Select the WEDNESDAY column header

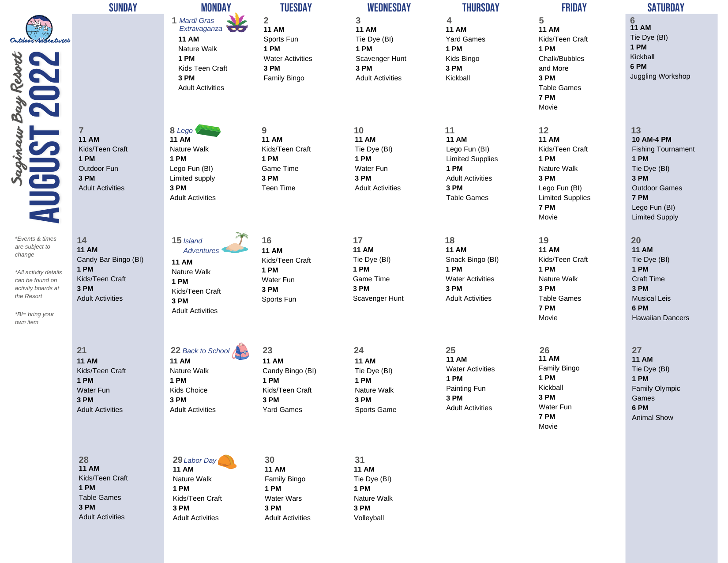tap(389, 8)
